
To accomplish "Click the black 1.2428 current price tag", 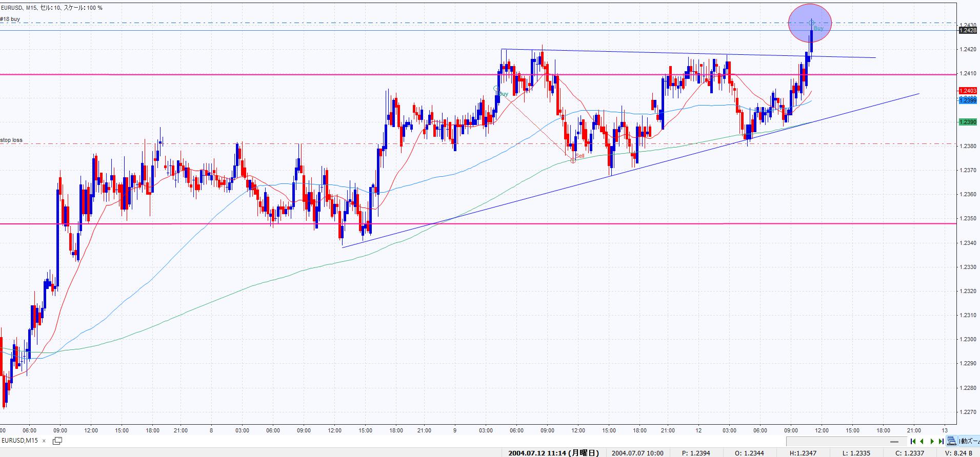I will (968, 31).
